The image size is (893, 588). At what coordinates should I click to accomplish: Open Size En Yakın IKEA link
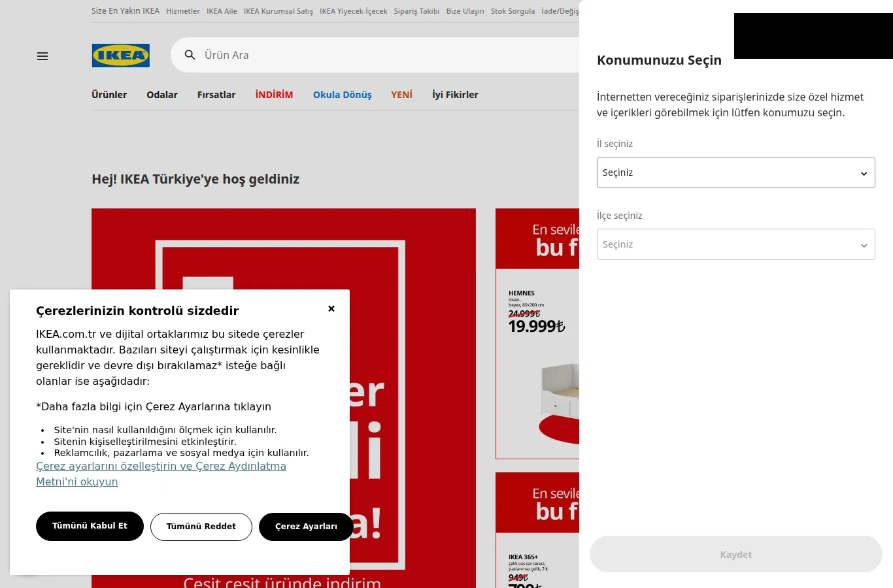click(x=126, y=11)
